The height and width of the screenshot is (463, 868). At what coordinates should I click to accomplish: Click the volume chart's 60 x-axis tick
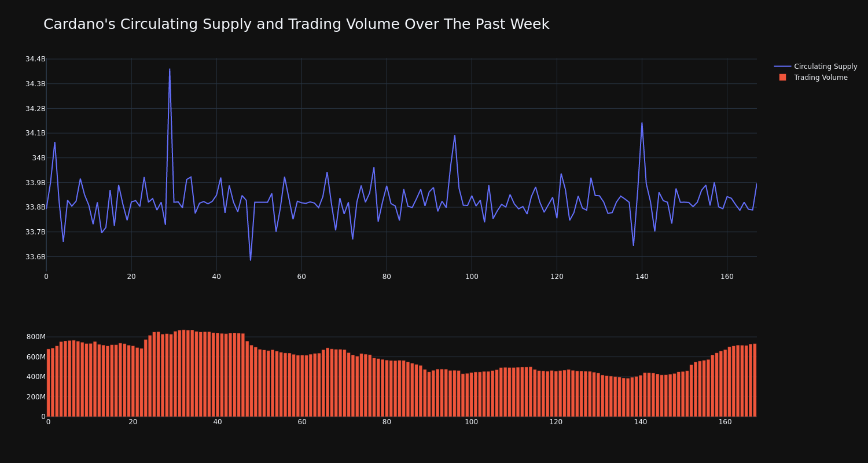(302, 422)
